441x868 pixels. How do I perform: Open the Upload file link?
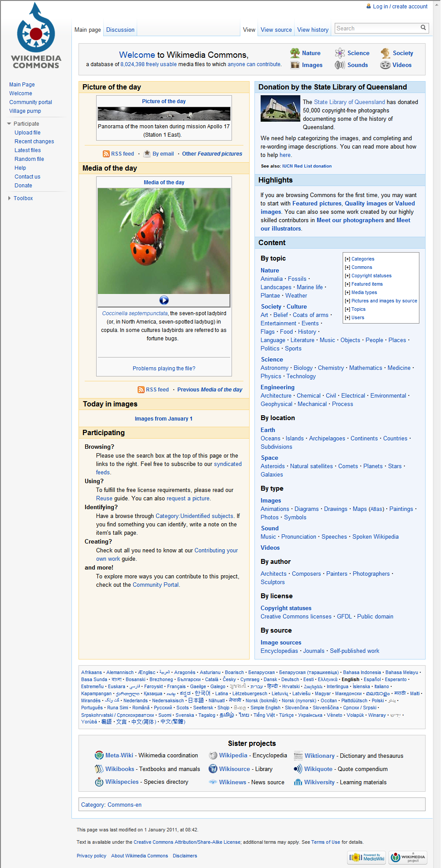(27, 133)
